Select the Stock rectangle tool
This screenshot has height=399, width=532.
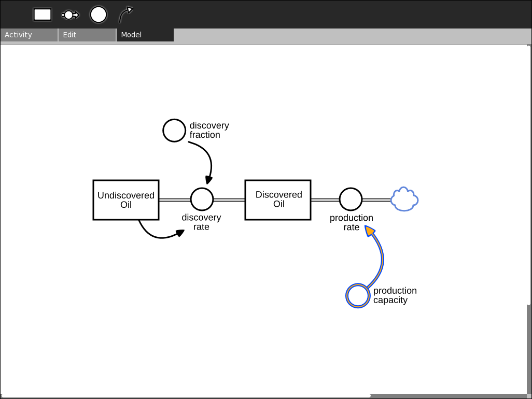click(x=43, y=15)
